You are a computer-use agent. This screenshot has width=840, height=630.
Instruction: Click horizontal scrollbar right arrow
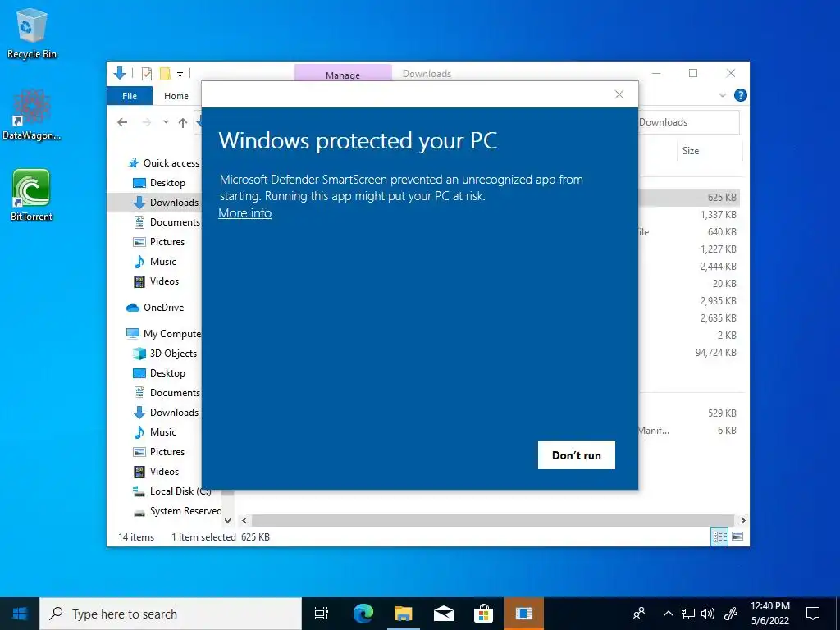742,520
